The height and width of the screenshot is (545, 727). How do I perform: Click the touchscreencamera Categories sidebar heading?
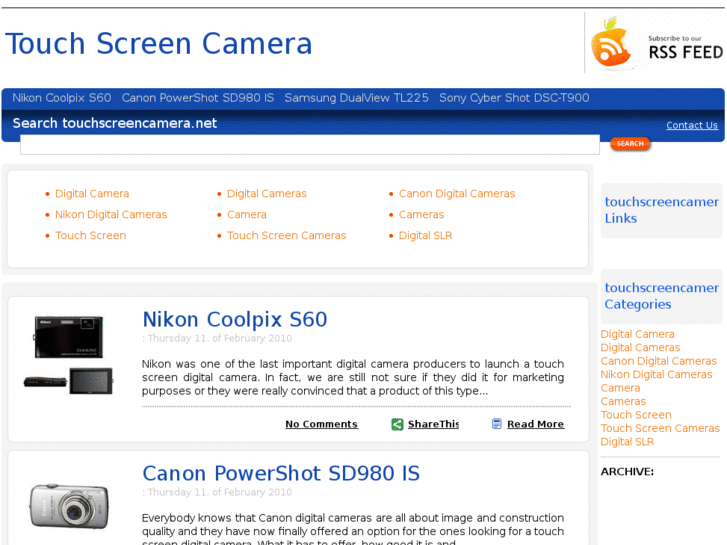[x=662, y=296]
